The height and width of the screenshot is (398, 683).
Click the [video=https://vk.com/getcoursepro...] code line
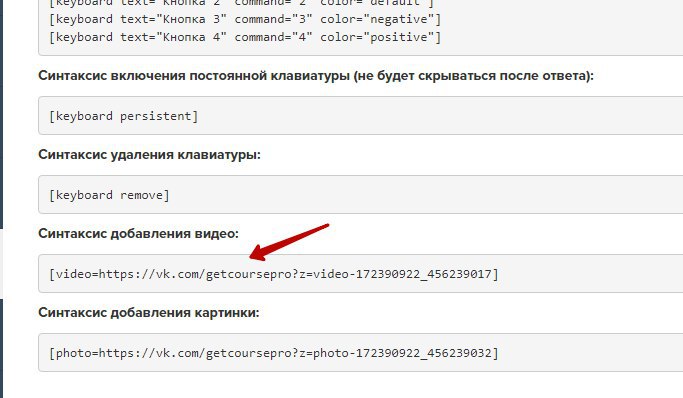pyautogui.click(x=274, y=274)
